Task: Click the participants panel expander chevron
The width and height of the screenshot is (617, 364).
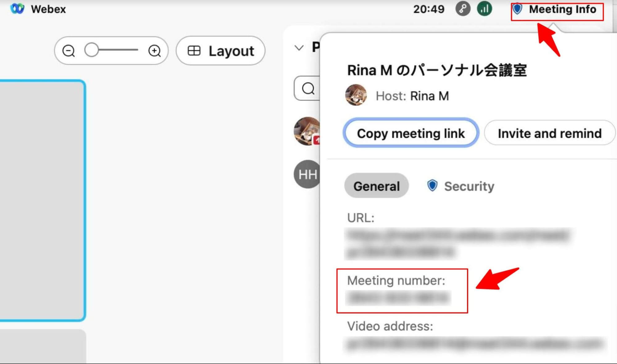Action: click(x=299, y=46)
